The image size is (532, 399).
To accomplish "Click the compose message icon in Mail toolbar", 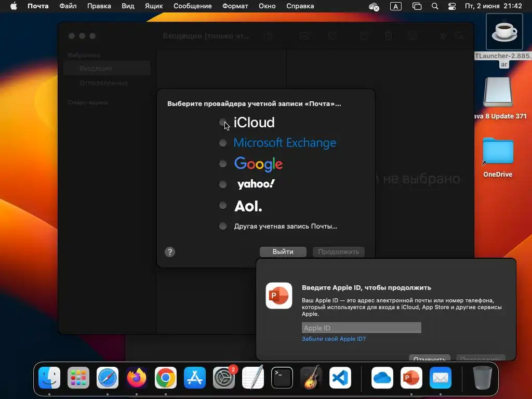I will coord(332,36).
